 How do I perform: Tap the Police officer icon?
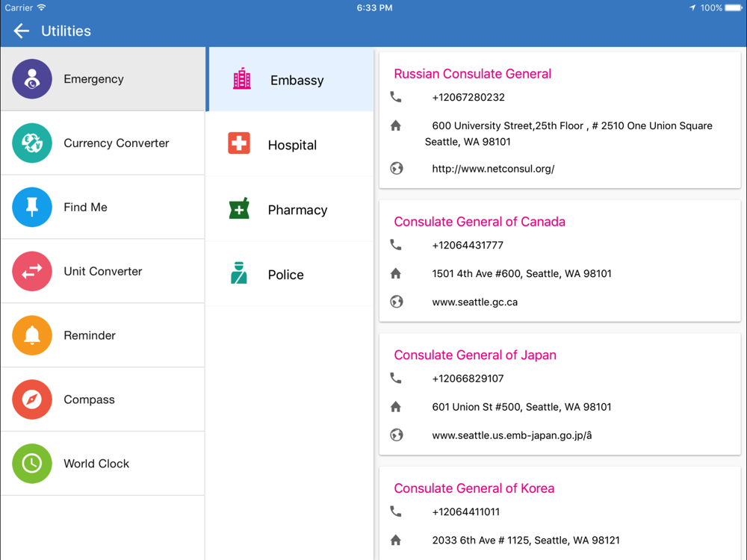239,273
